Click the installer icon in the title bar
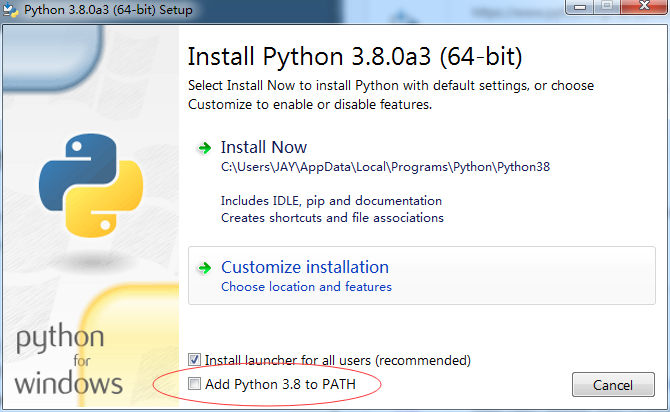 (x=10, y=9)
